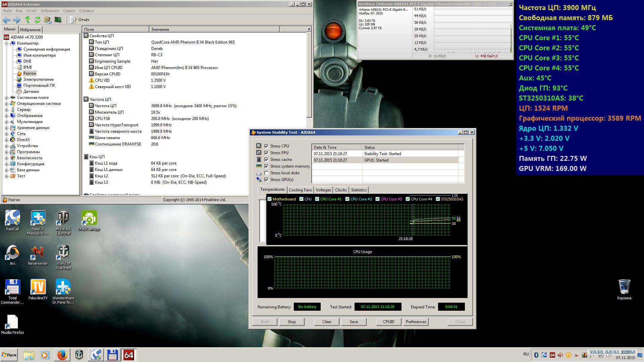This screenshot has height=362, width=644.
Task: Open the Файл menu
Action: click(x=7, y=11)
